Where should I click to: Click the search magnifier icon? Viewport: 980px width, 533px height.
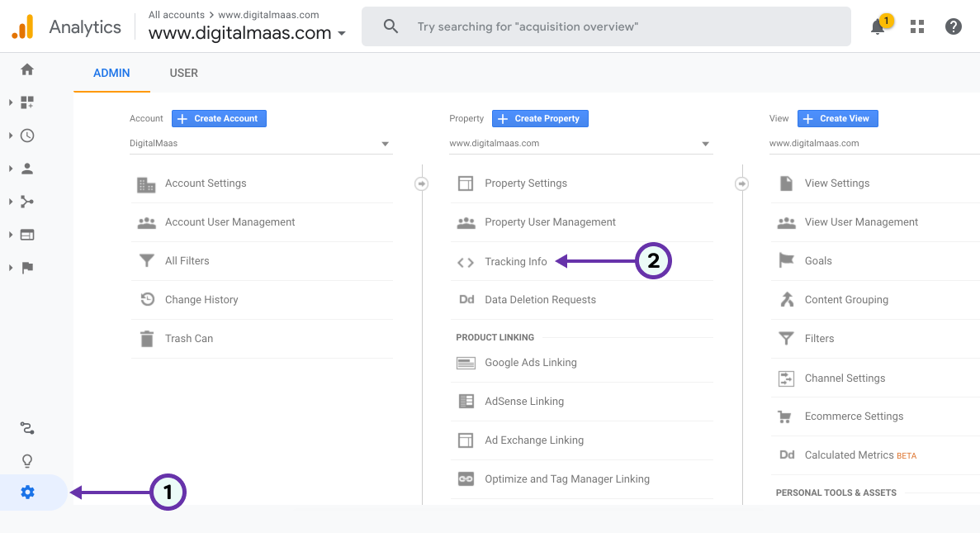click(x=391, y=26)
